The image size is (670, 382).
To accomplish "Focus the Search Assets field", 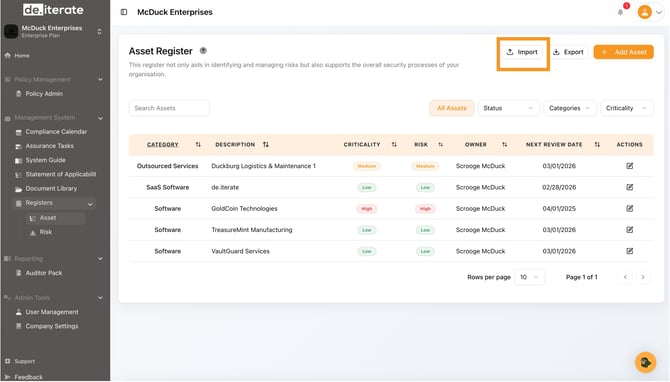I will tap(169, 108).
